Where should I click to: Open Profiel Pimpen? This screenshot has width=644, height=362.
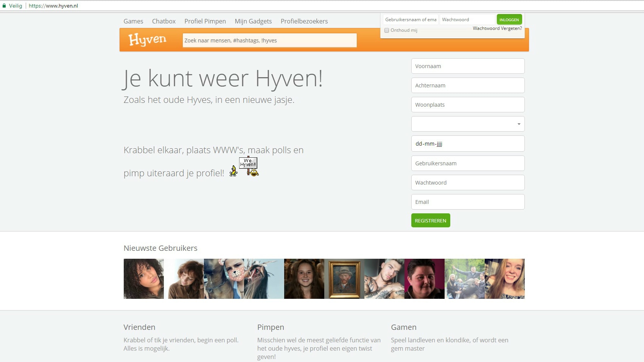pyautogui.click(x=205, y=21)
